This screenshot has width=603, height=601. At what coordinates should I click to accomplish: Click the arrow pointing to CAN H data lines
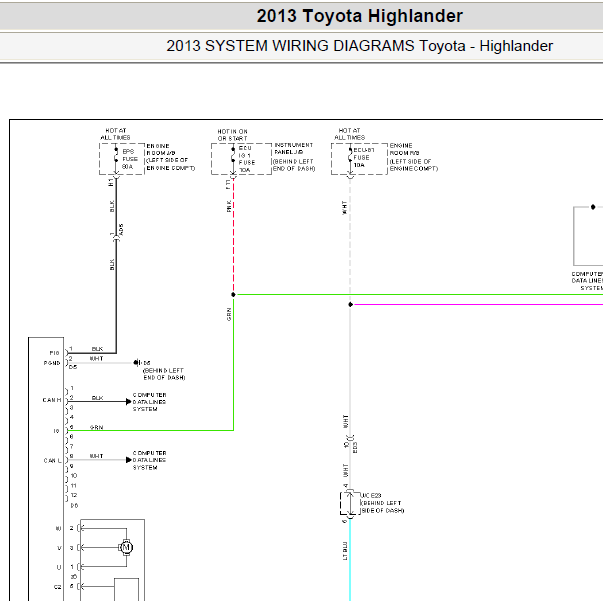point(127,400)
